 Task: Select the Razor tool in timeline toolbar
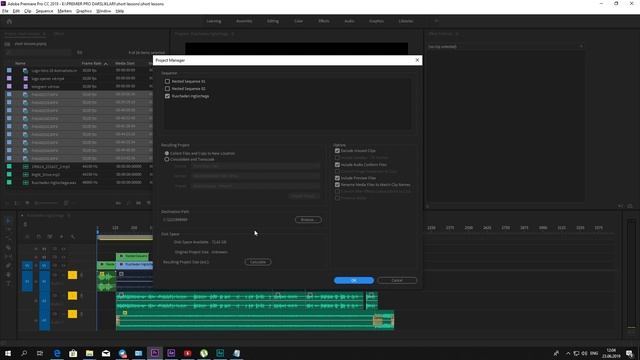pyautogui.click(x=9, y=247)
